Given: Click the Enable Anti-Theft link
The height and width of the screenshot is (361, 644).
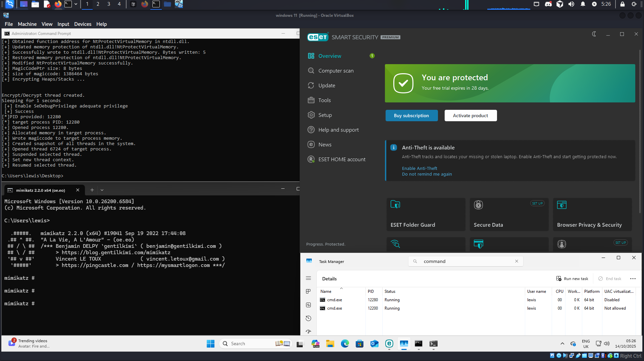Looking at the screenshot, I should coord(419,169).
